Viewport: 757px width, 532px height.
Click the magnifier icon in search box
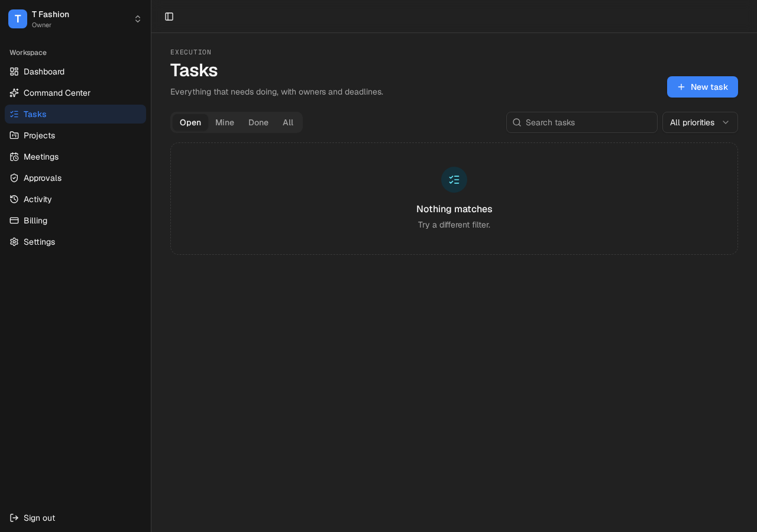(517, 122)
